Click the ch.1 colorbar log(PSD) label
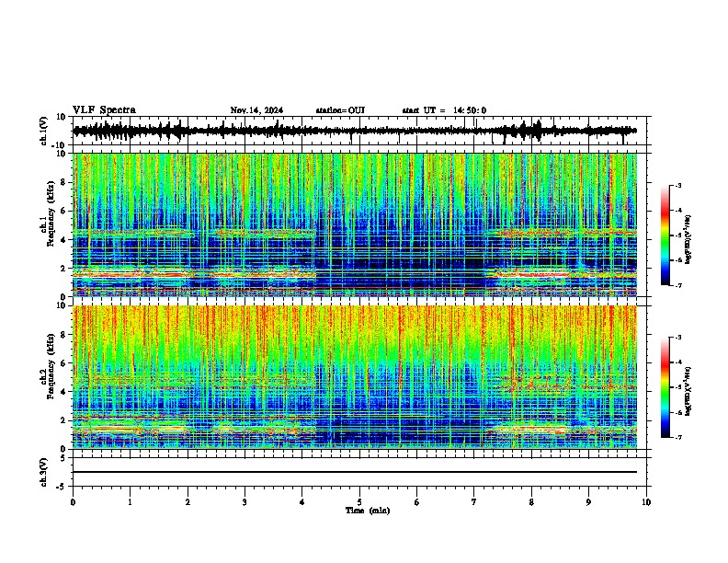This screenshot has height=563, width=728. point(688,240)
